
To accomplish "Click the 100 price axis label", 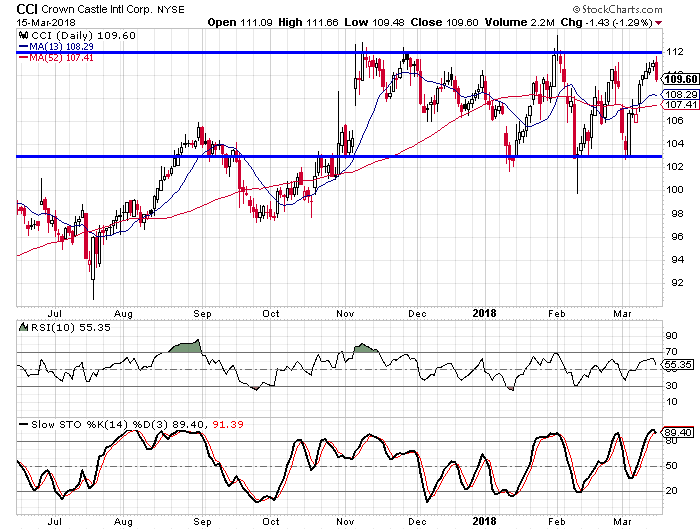I will [x=675, y=190].
